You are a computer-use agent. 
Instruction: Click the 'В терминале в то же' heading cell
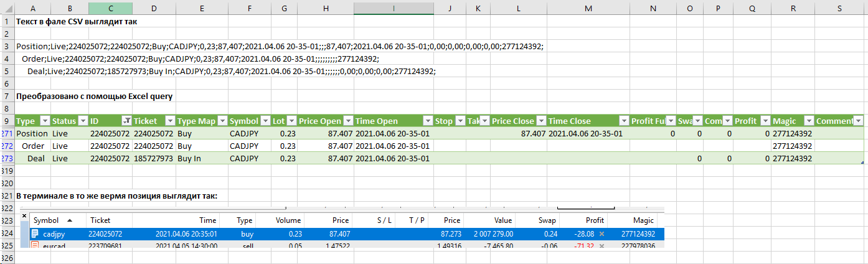(x=116, y=196)
